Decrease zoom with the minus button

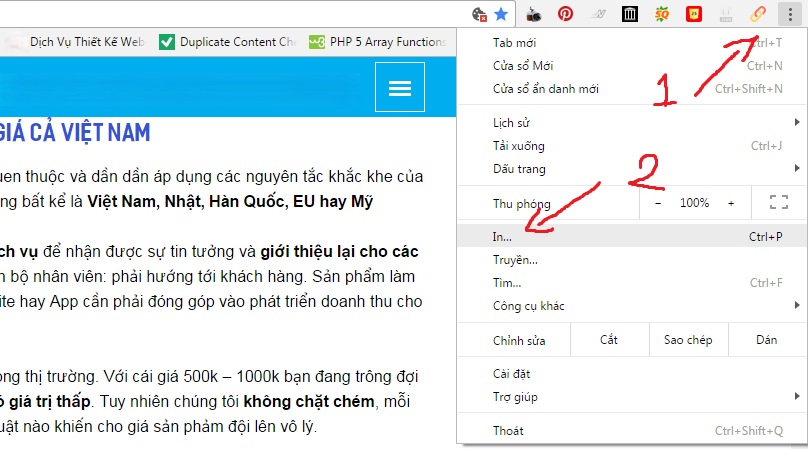[x=658, y=203]
